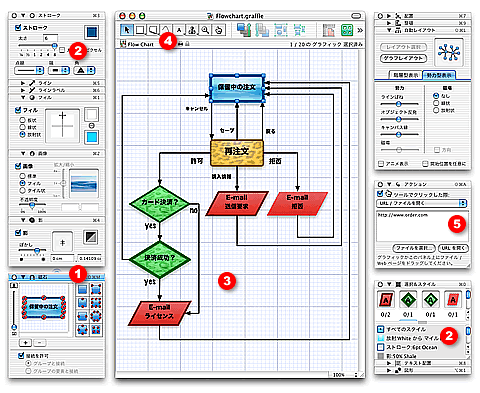480x393 pixels.
Task: Select the first magnet preset in magnet panel
Action: (x=82, y=289)
